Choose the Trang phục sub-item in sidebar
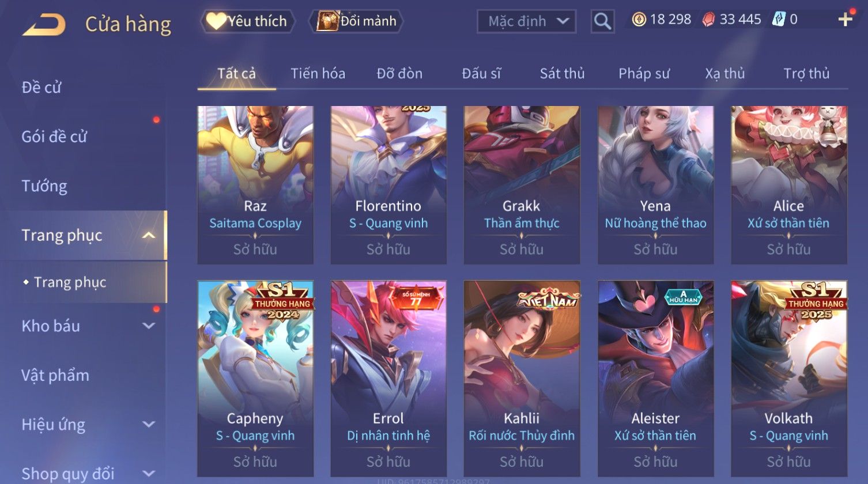Screen dimensions: 868x484 (x=70, y=282)
